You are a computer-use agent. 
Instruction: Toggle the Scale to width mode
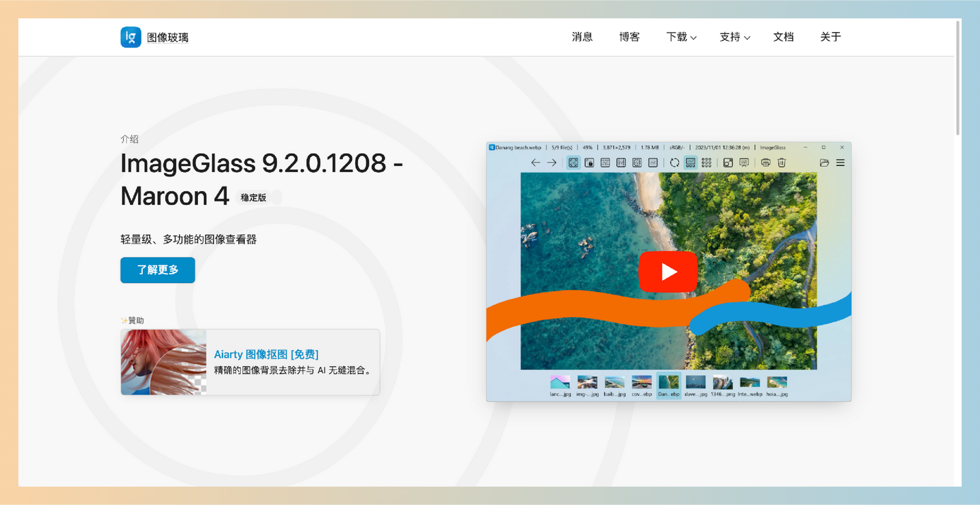[604, 163]
